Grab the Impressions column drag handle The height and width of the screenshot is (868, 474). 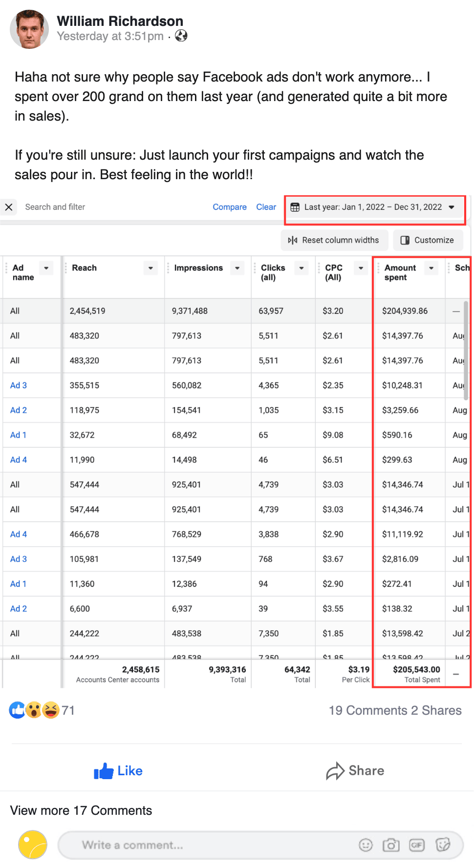pos(168,268)
